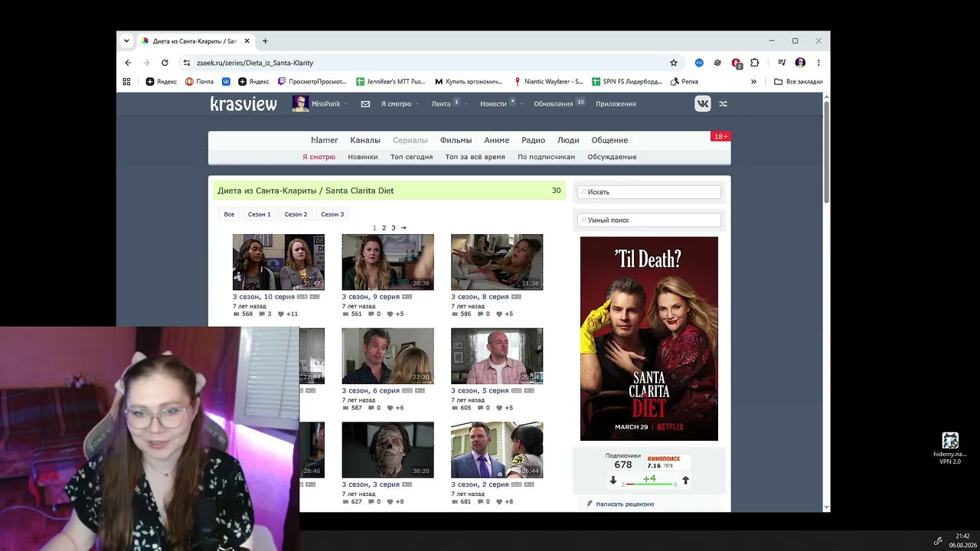Click the next page arrow in pagination
The image size is (980, 551).
(403, 228)
